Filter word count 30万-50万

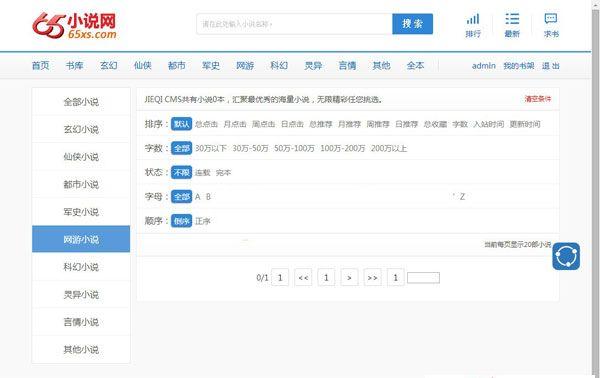click(x=251, y=148)
